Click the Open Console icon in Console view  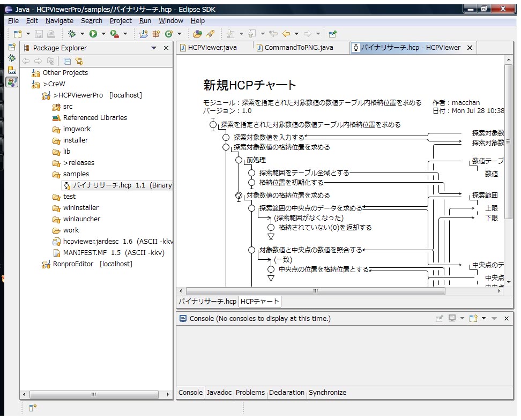[x=473, y=318]
